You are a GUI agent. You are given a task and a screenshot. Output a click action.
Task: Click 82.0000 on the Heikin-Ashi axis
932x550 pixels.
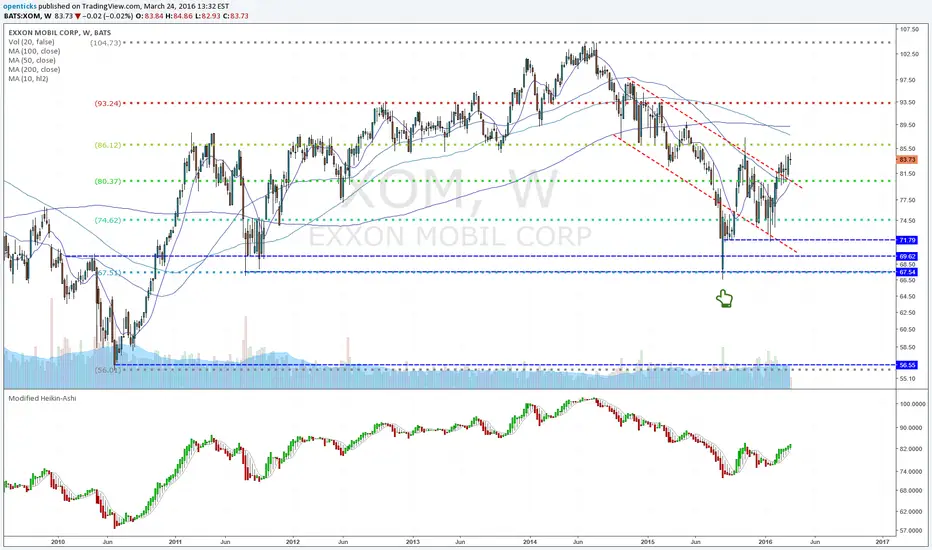click(912, 449)
